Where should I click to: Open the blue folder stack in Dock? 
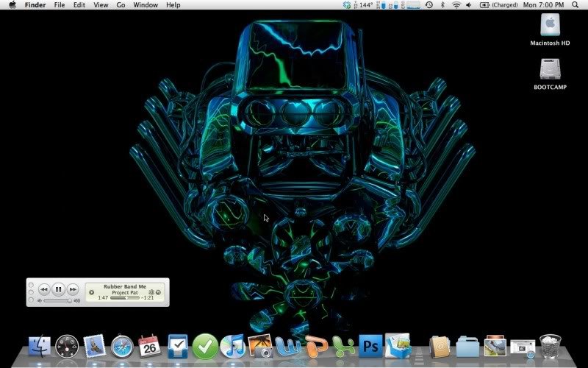(467, 347)
